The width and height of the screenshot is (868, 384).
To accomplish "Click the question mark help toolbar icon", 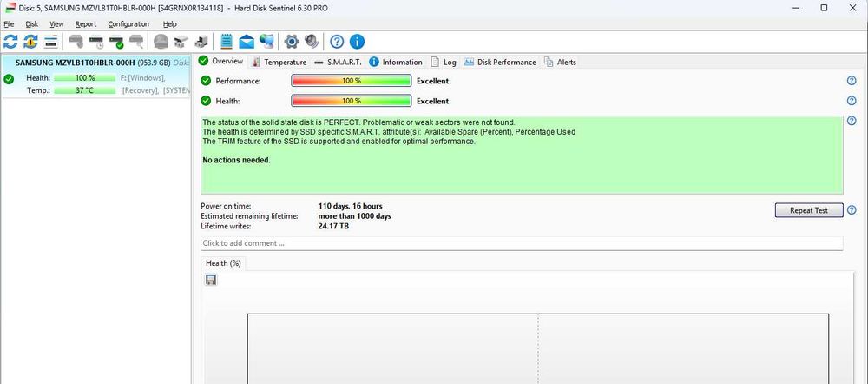I will pyautogui.click(x=337, y=42).
